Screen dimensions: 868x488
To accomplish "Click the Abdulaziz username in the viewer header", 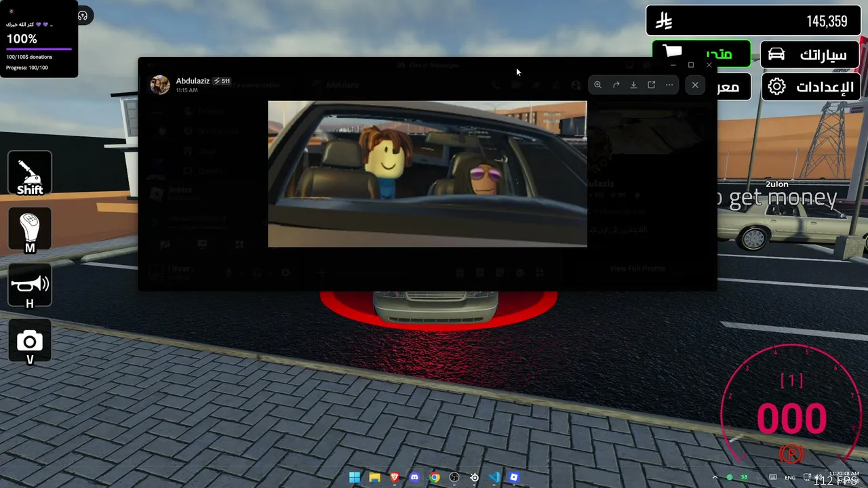I will [x=193, y=81].
